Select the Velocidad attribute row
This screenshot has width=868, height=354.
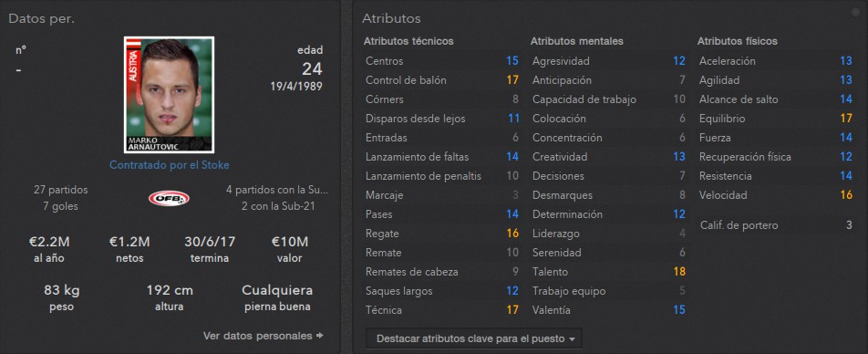point(774,195)
